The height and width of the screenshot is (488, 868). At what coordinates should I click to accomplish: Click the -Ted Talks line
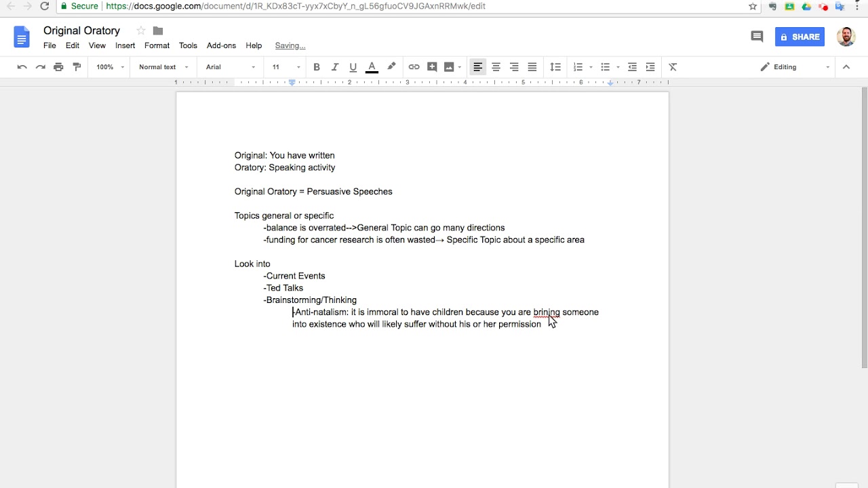click(x=283, y=288)
